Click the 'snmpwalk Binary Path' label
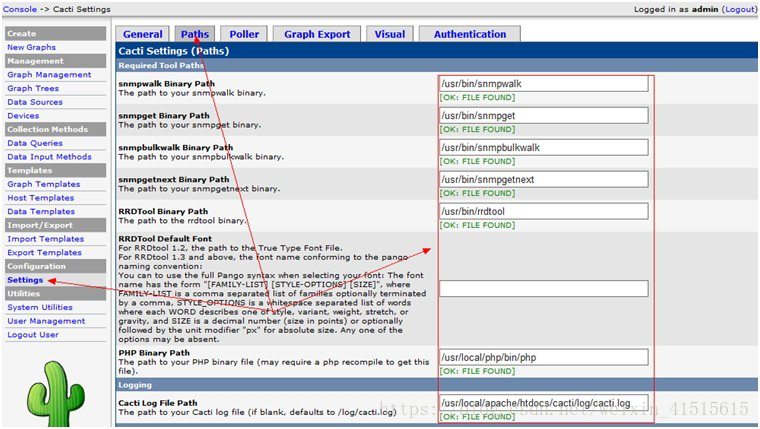Image resolution: width=760 pixels, height=429 pixels. click(x=166, y=83)
